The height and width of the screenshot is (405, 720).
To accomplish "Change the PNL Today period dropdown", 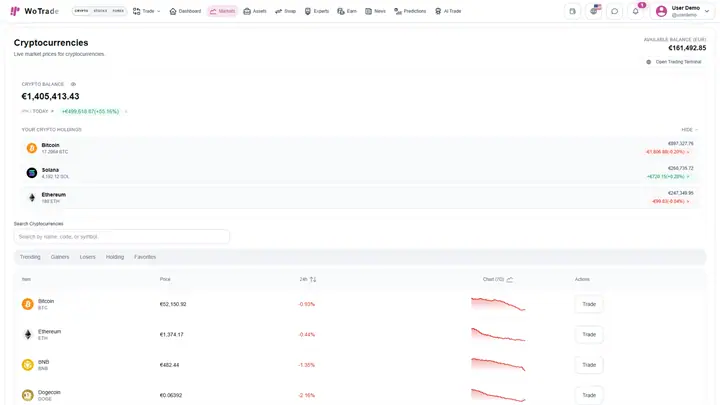I will tap(38, 111).
